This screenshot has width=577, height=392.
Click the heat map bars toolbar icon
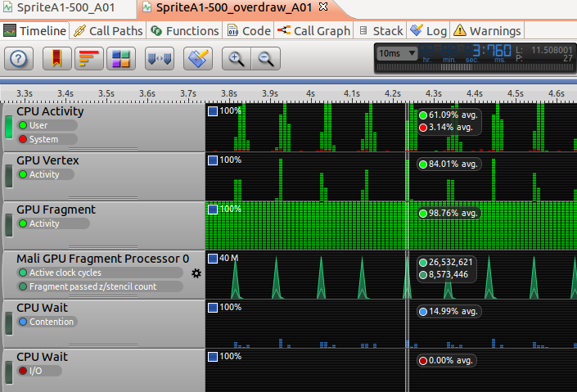pos(88,59)
